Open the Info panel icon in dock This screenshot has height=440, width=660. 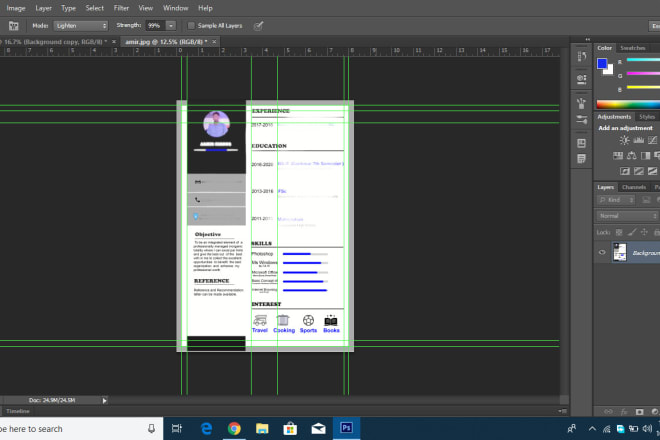[x=582, y=144]
